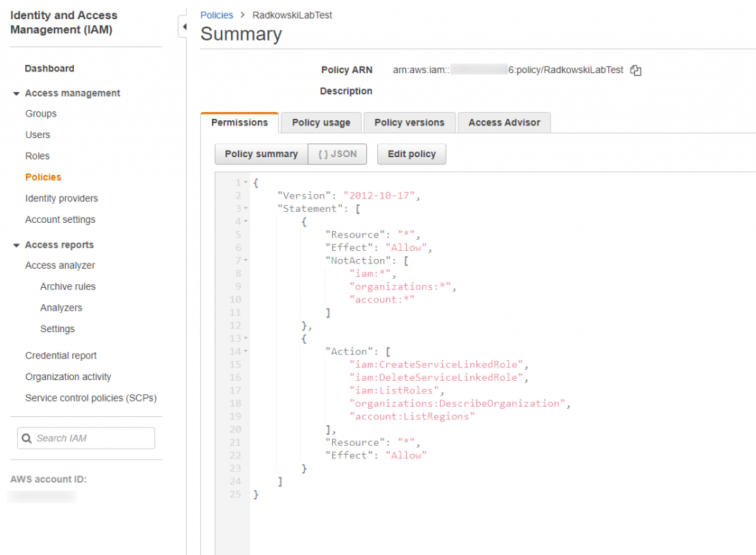The height and width of the screenshot is (555, 756).
Task: Open Service control policies (SCPs)
Action: [91, 398]
